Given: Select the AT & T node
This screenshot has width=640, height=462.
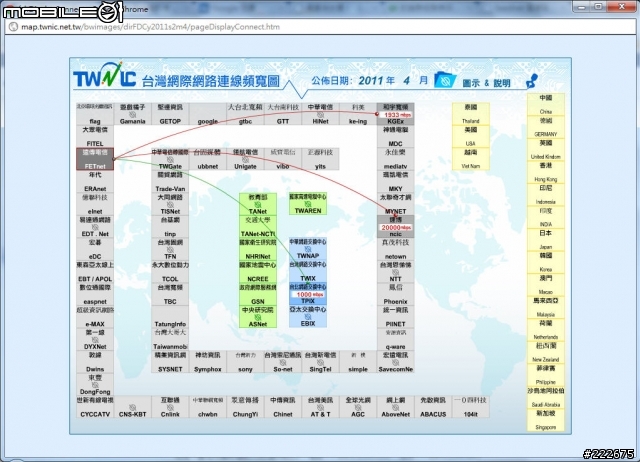Looking at the screenshot, I should (320, 407).
